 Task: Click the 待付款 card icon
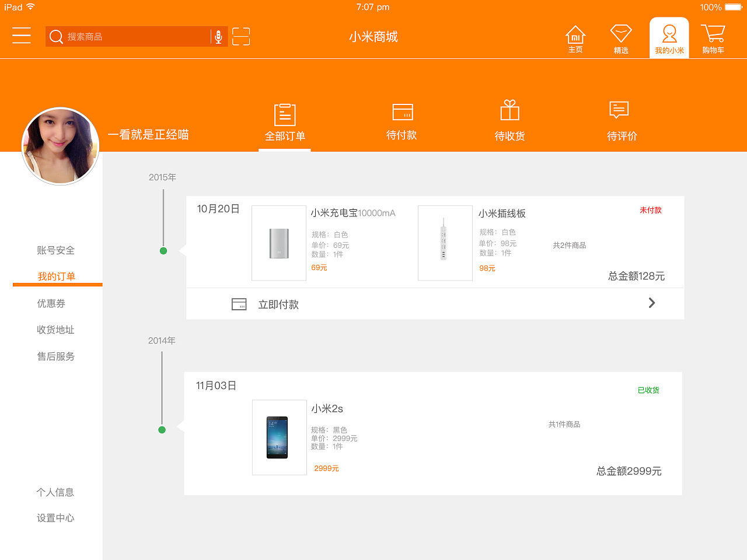(x=403, y=112)
